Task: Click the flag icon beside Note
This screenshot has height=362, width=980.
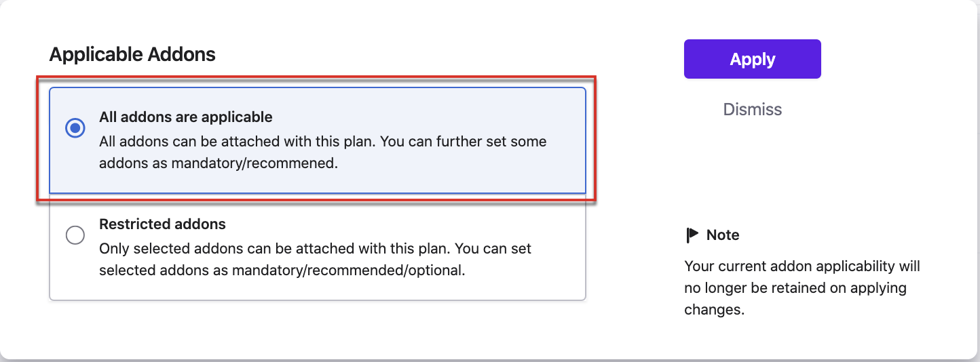Action: click(x=692, y=235)
